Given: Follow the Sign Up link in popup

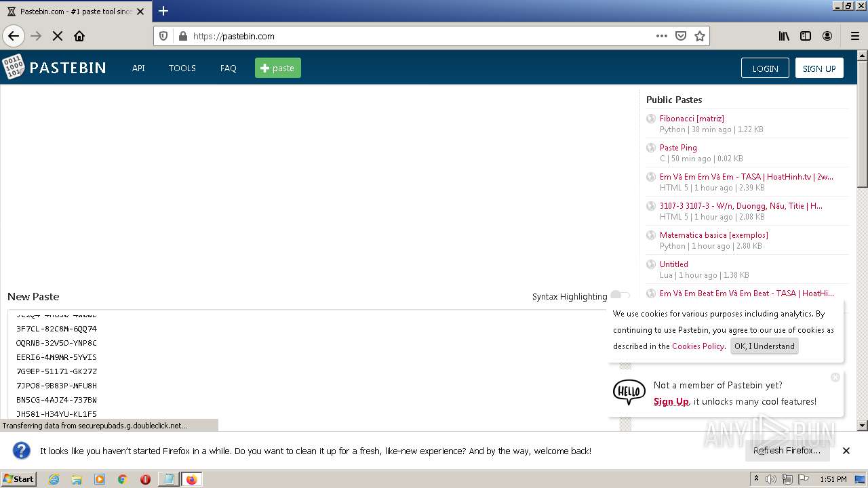Looking at the screenshot, I should (x=671, y=401).
